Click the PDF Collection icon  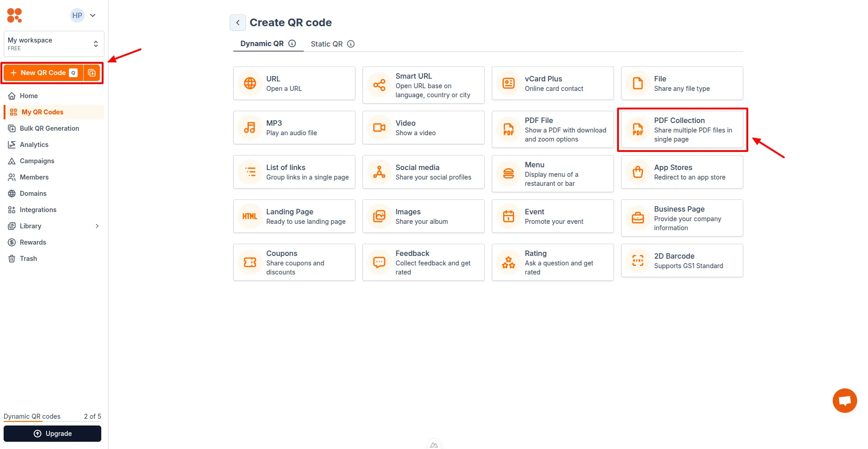coord(638,129)
